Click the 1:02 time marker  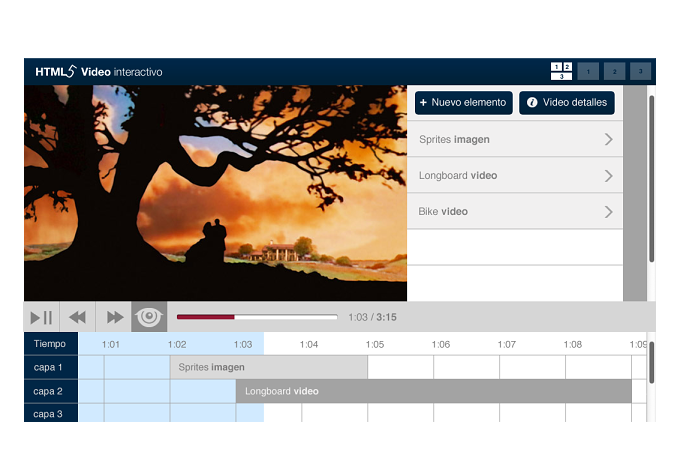(177, 344)
